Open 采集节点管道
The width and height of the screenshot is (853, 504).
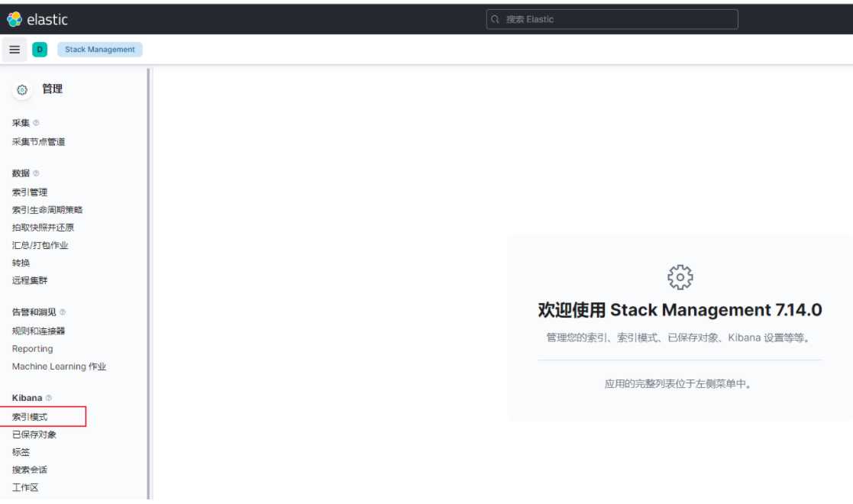tap(39, 141)
